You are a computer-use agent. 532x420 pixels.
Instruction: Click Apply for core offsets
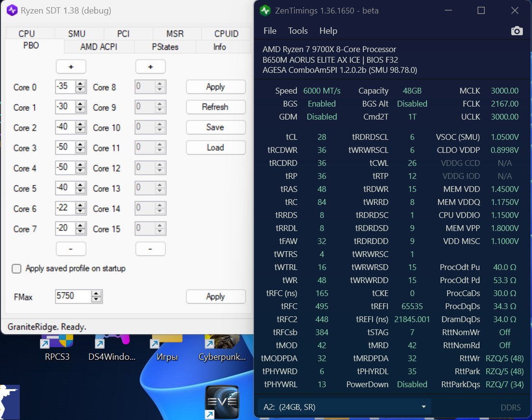tap(215, 87)
